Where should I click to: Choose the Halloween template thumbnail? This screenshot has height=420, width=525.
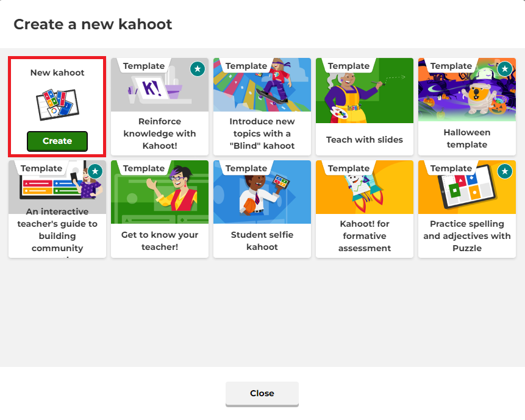467,90
